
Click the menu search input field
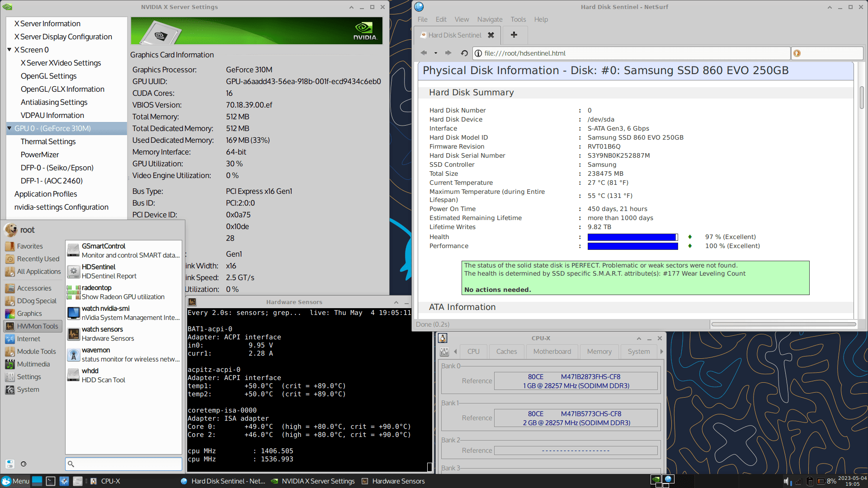tap(123, 464)
